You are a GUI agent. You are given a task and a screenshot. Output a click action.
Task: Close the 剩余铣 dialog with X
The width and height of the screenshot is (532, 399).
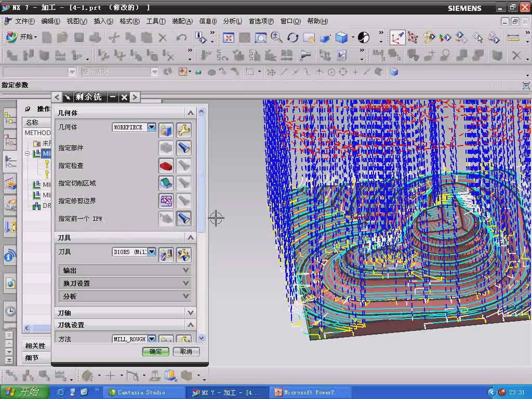tap(124, 97)
